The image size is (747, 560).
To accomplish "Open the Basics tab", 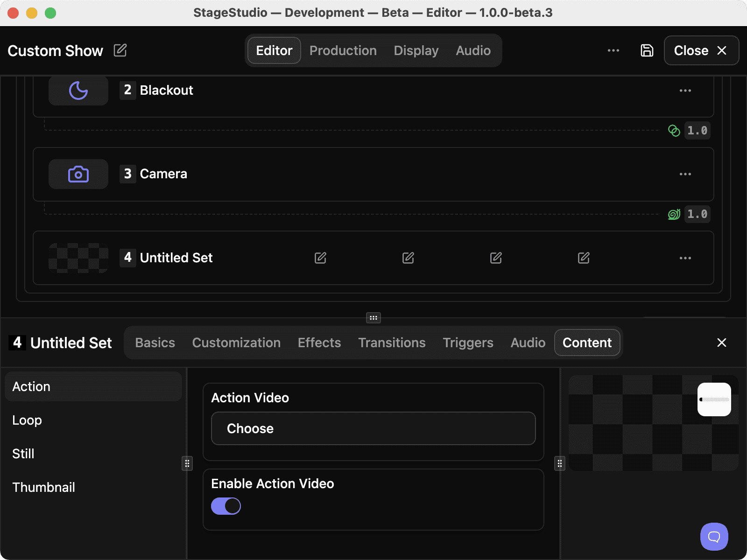I will click(155, 343).
